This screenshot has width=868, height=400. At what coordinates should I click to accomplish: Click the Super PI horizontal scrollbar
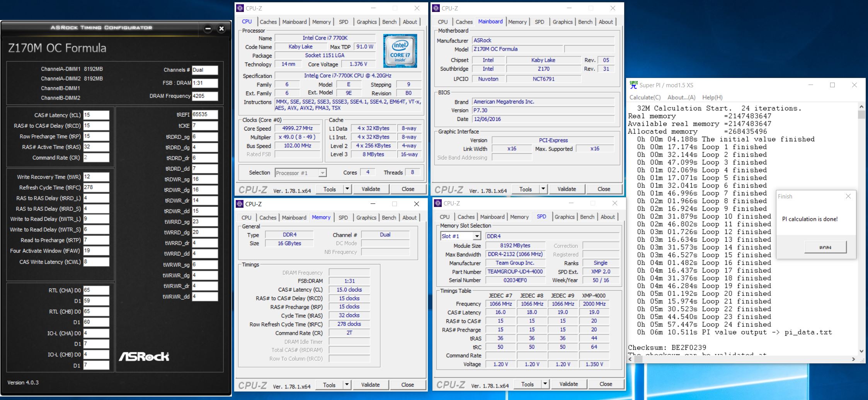click(x=742, y=359)
